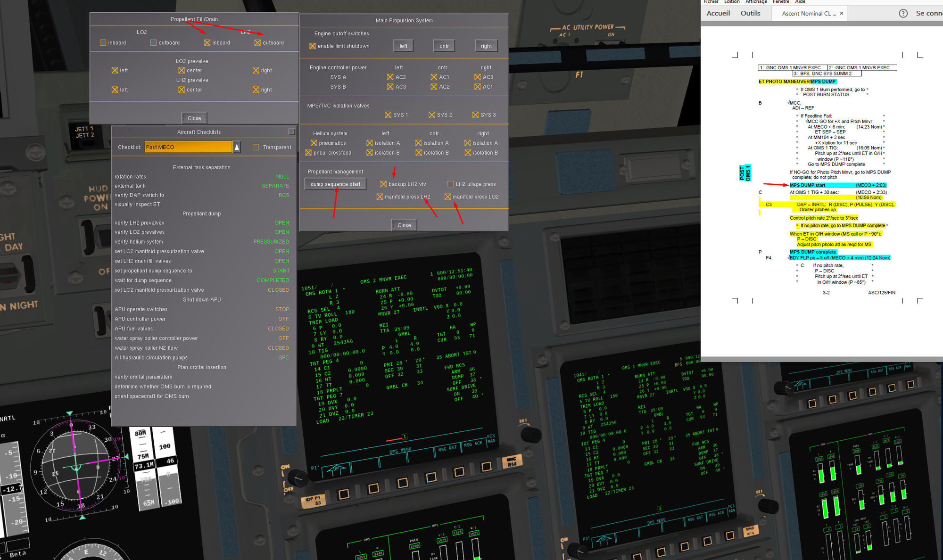Click the UP arrow softkey on display
Viewport: 943px width, 560px height.
(336, 469)
